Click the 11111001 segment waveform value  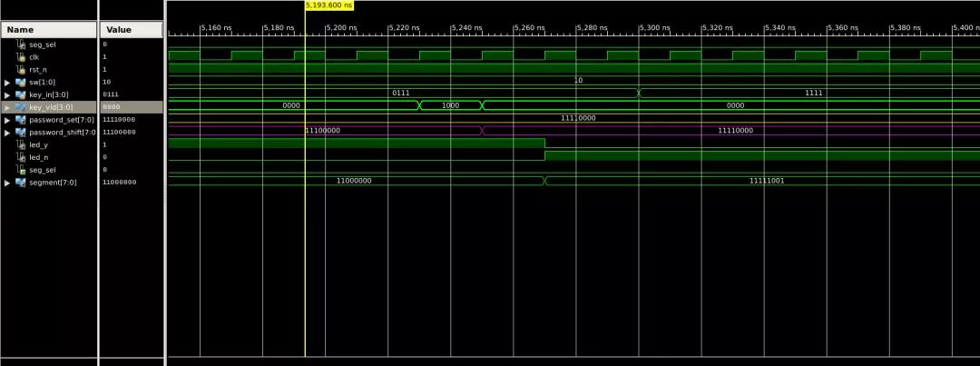[767, 181]
